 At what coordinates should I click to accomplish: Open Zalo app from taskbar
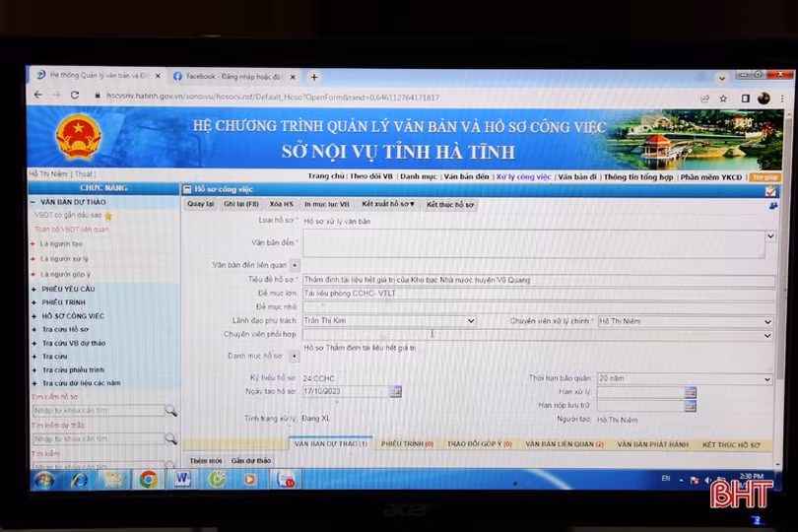click(x=286, y=480)
